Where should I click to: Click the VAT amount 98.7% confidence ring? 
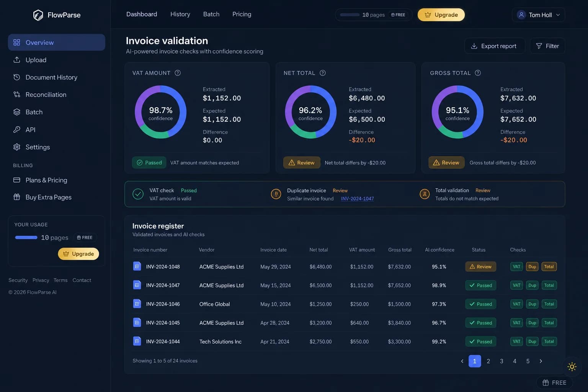[161, 112]
